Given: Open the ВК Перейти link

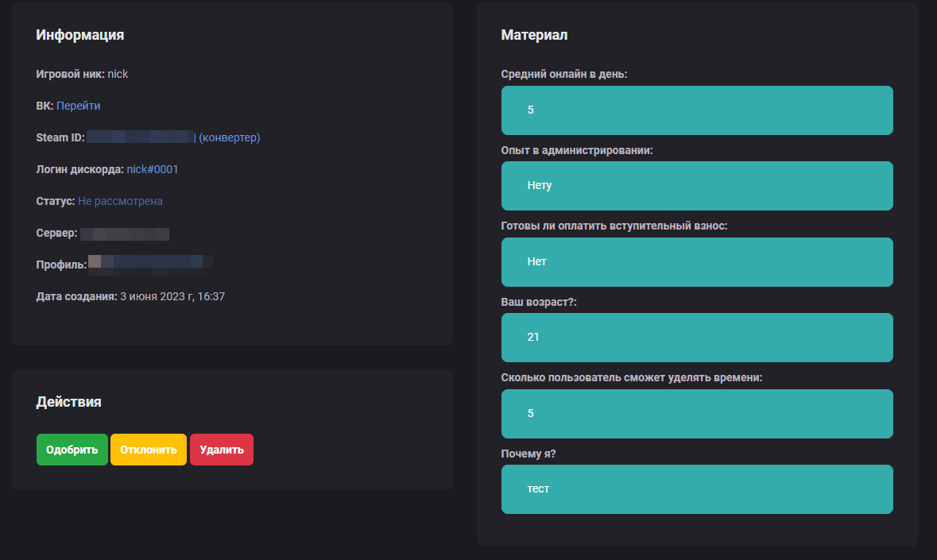Looking at the screenshot, I should 78,106.
